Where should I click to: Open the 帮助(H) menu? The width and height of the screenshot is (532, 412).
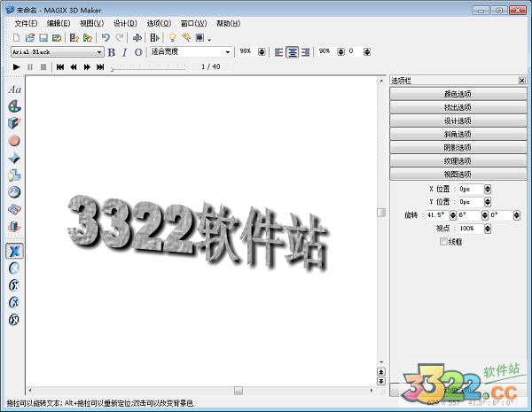(x=229, y=23)
